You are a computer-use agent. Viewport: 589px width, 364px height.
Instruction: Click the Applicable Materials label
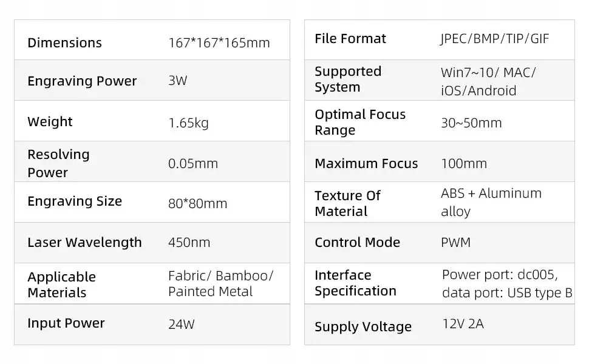pos(61,285)
